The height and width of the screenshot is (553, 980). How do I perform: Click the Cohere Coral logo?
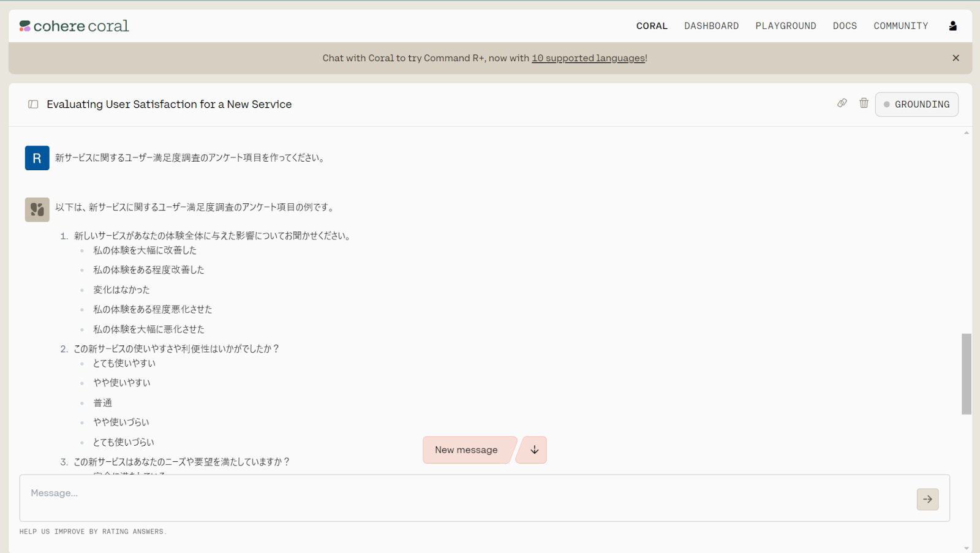(74, 26)
